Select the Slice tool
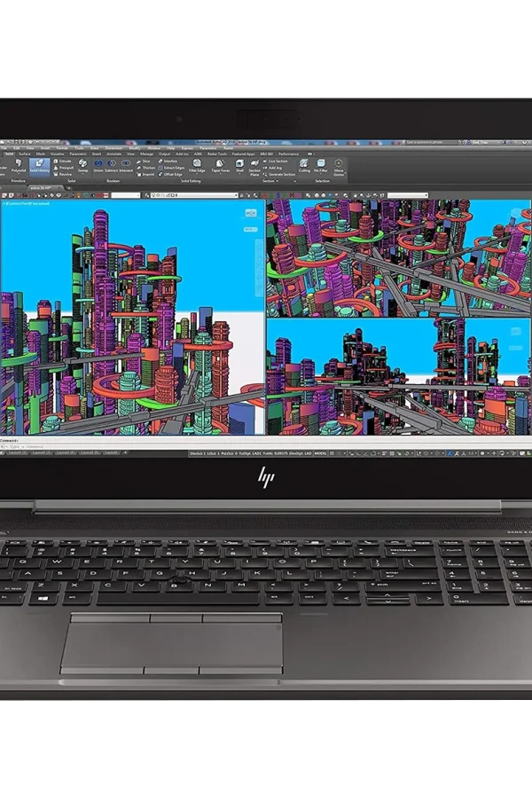This screenshot has height=810, width=532. 145,161
